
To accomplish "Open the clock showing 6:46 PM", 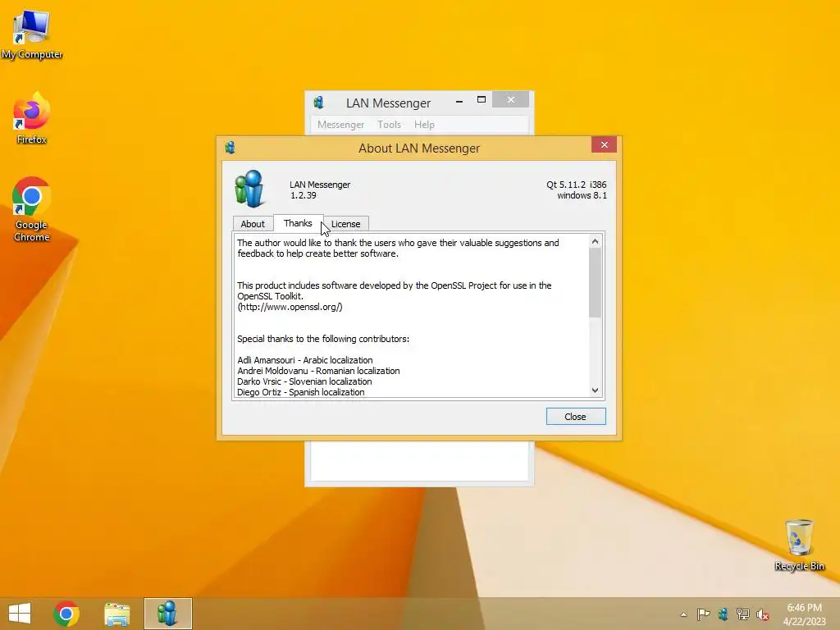I will point(804,614).
